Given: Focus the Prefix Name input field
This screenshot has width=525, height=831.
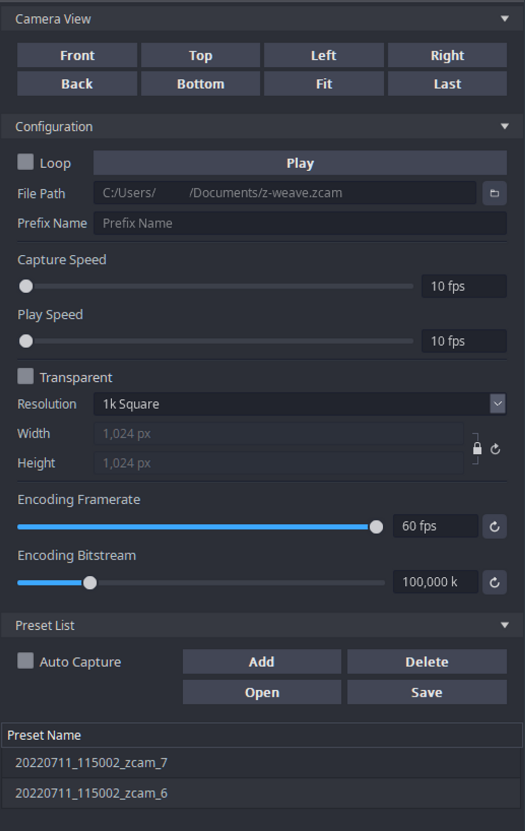Looking at the screenshot, I should tap(300, 223).
